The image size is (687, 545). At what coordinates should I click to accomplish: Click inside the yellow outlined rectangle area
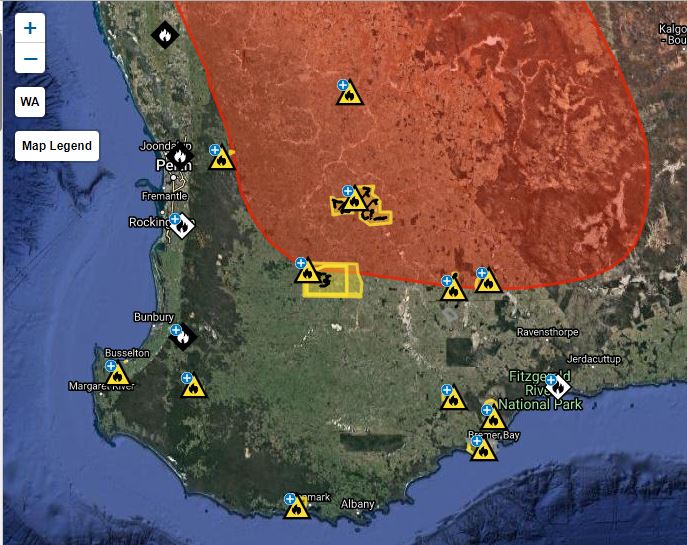point(342,282)
